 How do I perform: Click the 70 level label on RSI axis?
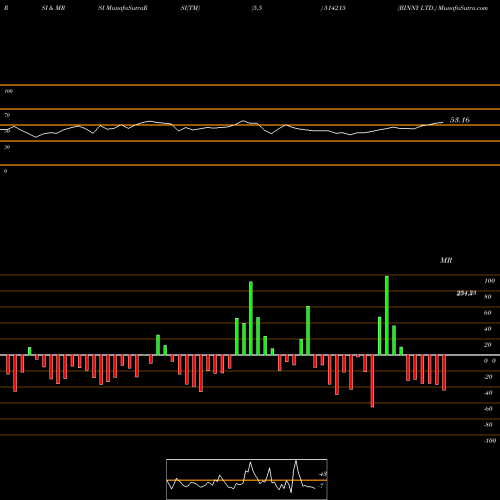click(7, 115)
